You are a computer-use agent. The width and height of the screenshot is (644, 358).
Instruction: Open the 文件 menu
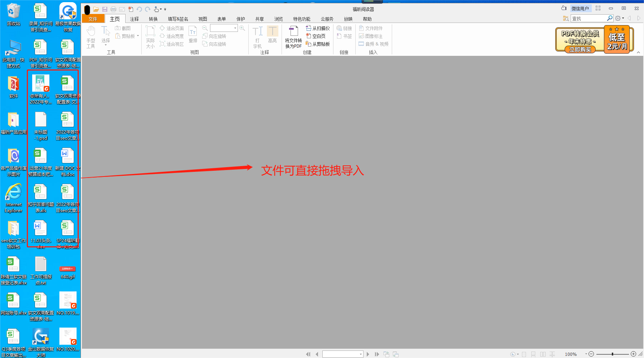93,19
